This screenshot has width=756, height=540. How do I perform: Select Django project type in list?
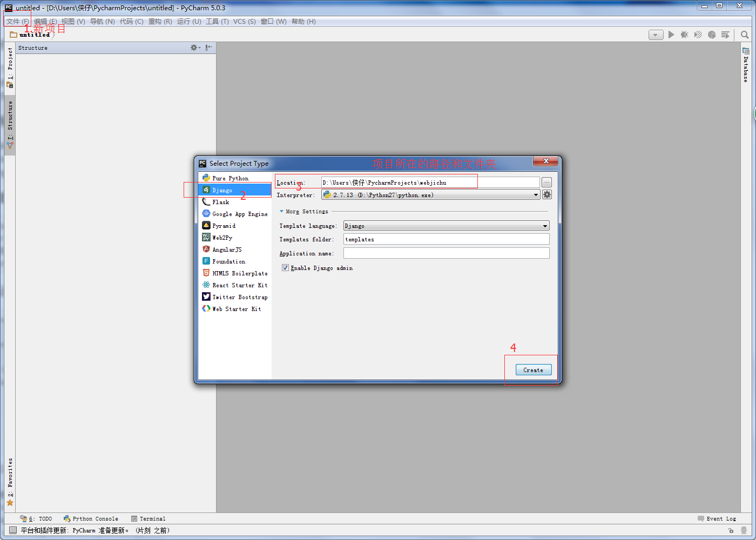coord(234,190)
